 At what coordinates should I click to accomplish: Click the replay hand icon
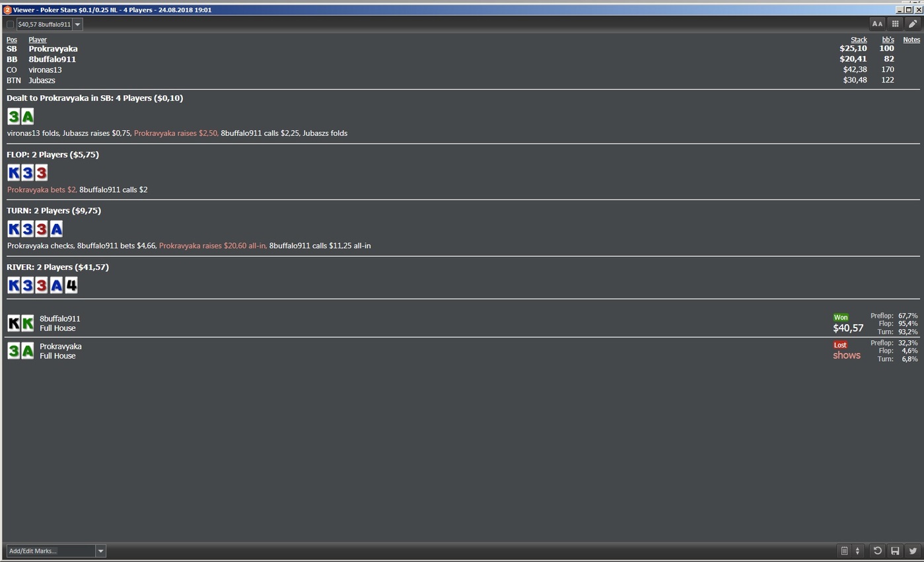877,551
